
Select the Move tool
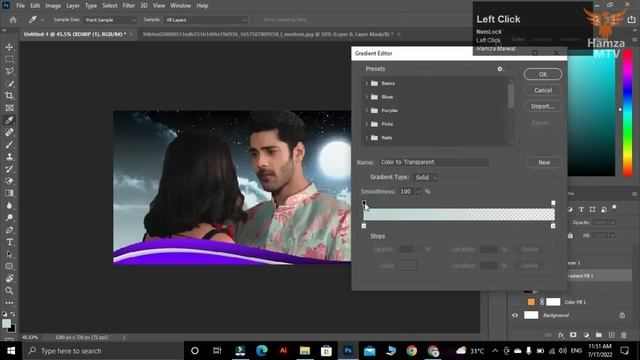pyautogui.click(x=9, y=47)
